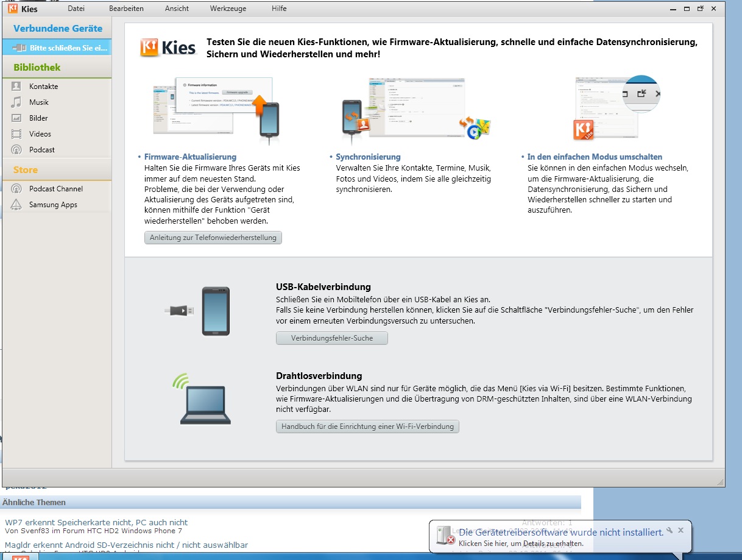The width and height of the screenshot is (742, 560).
Task: Open the Ansicht menu
Action: pos(177,9)
